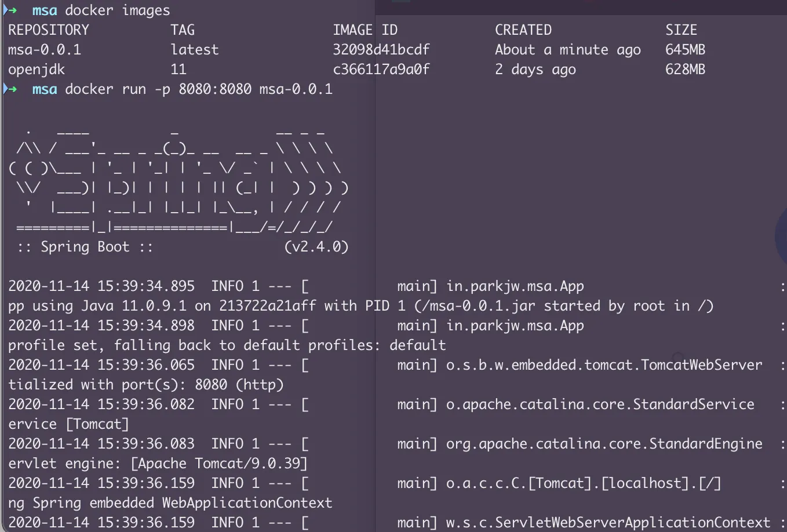Select the openjdk repository name
787x532 pixels.
point(37,70)
